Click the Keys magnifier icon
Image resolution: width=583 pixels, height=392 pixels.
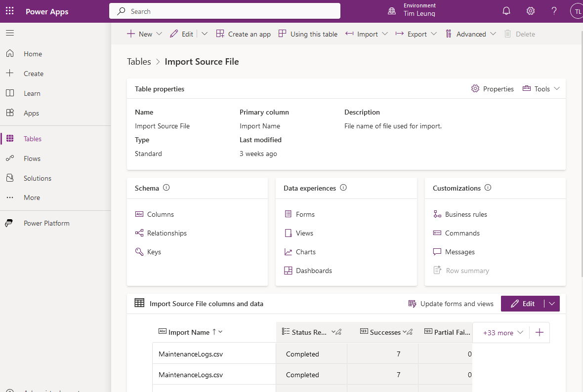(x=139, y=252)
